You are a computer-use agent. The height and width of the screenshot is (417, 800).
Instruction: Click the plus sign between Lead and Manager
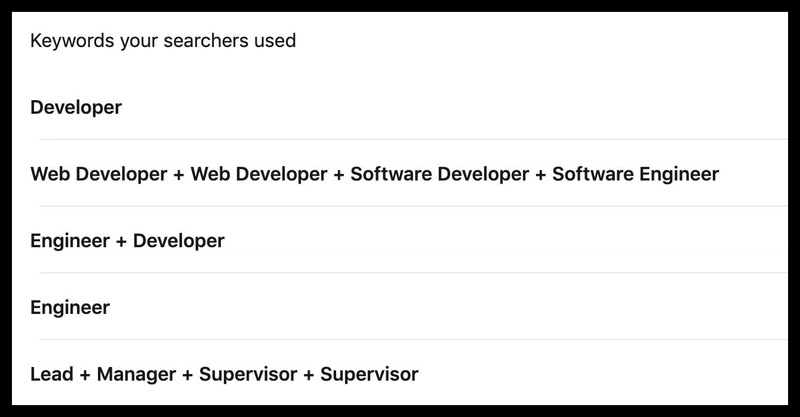tap(85, 375)
